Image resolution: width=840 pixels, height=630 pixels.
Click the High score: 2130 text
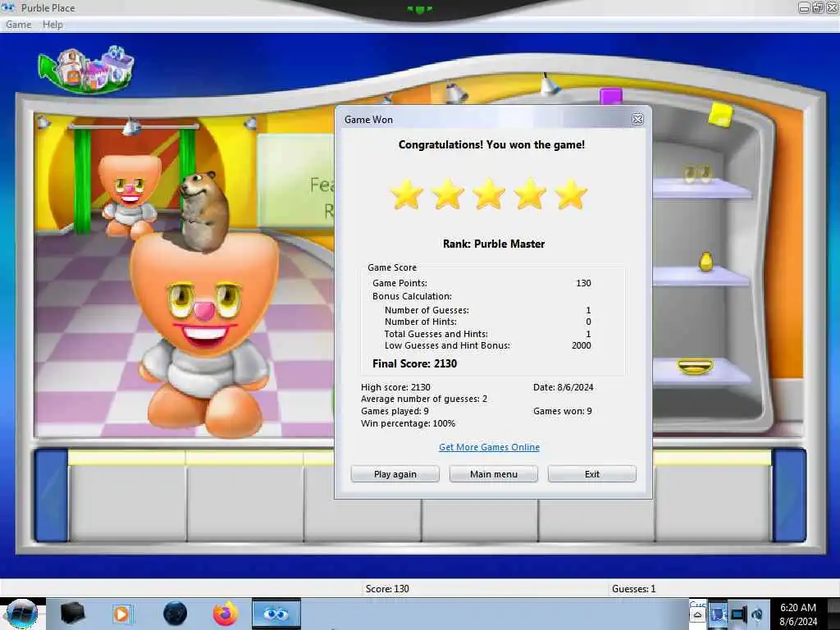click(x=395, y=387)
